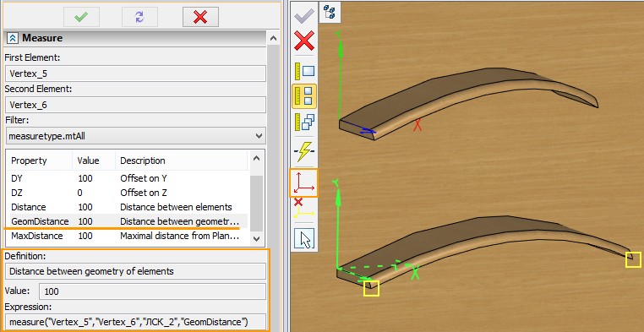Click the red X cancel button in panel
Image resolution: width=644 pixels, height=332 pixels.
(x=200, y=17)
